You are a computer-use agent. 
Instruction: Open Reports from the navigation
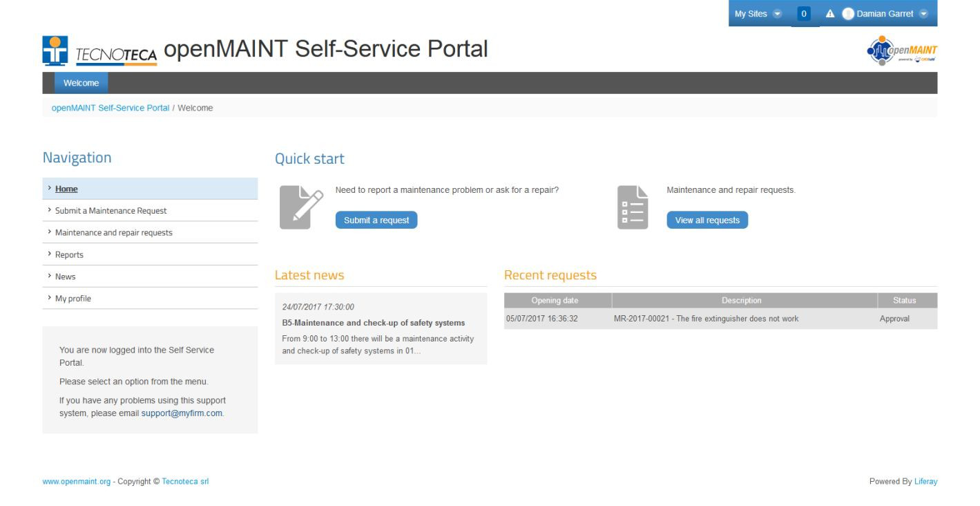pos(69,255)
